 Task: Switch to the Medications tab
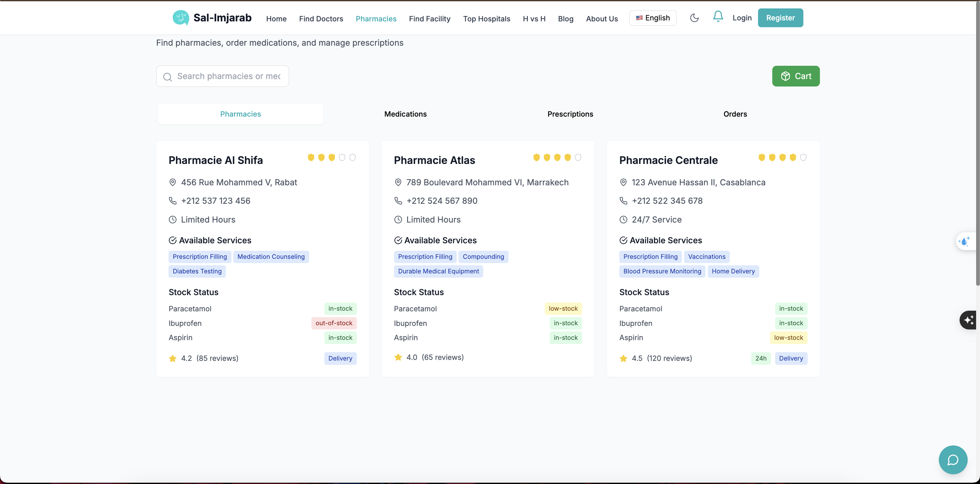pos(405,114)
